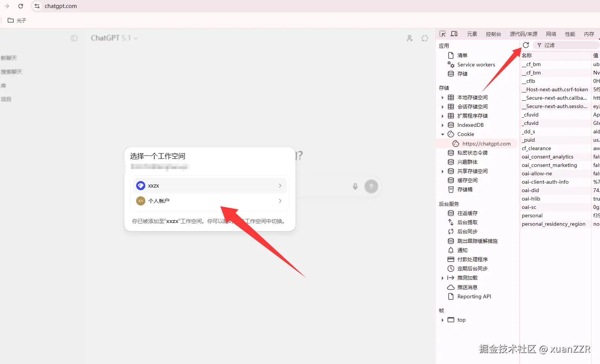Click the send arrow button in chat box
This screenshot has width=600, height=364.
pyautogui.click(x=371, y=186)
